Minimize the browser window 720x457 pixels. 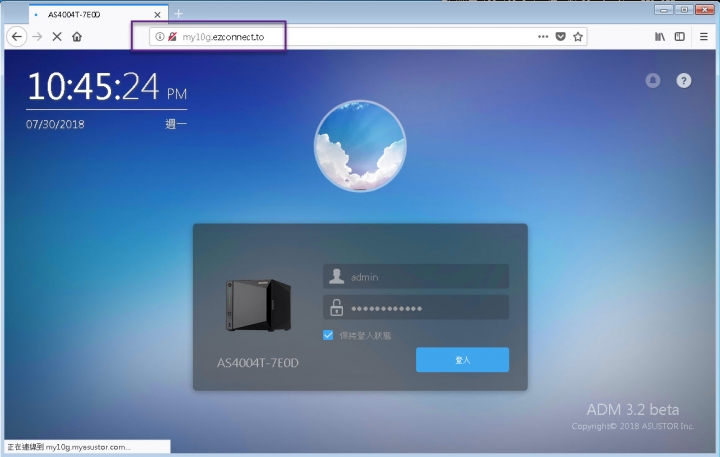tap(664, 9)
